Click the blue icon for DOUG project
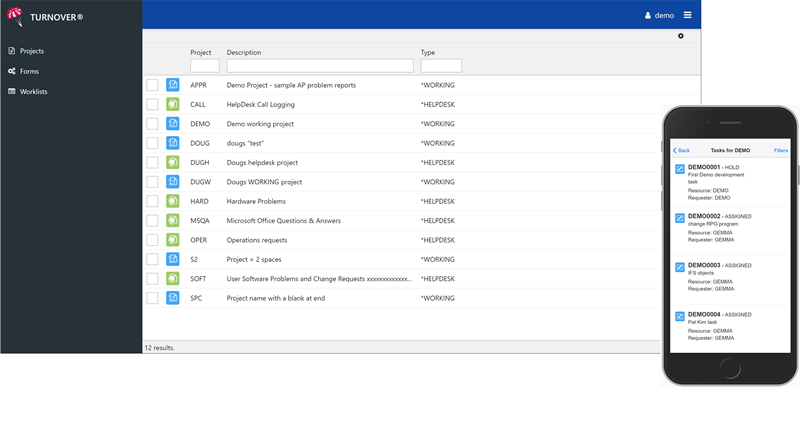800x444 pixels. pos(172,143)
